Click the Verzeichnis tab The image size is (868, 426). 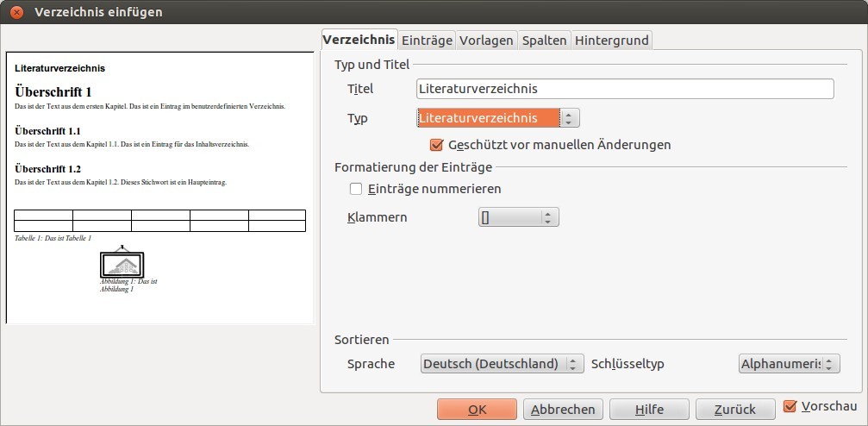point(359,40)
